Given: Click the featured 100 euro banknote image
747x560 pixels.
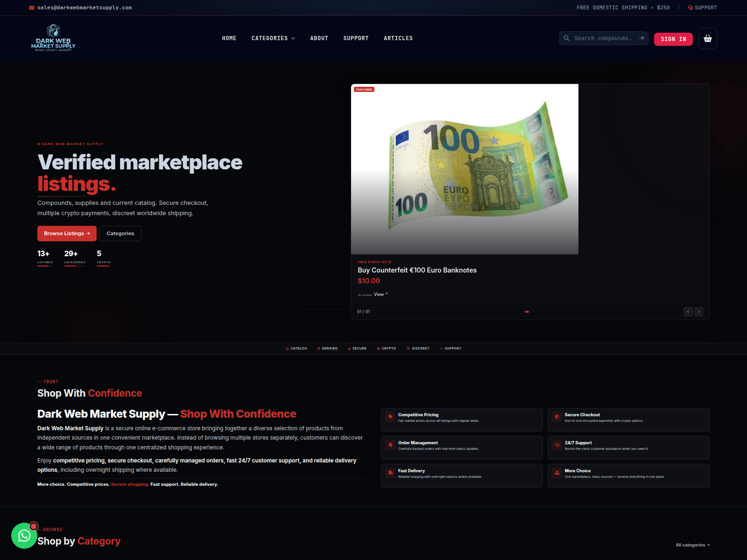Looking at the screenshot, I should pyautogui.click(x=465, y=169).
